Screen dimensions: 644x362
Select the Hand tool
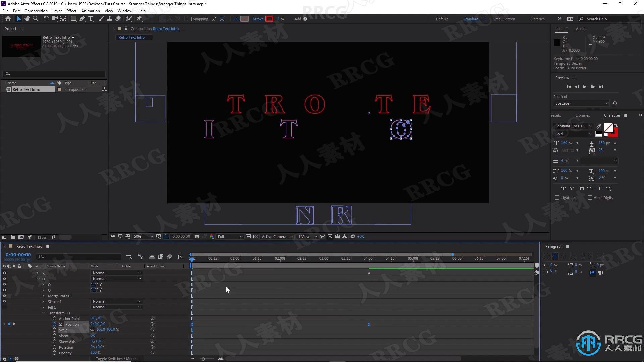27,19
